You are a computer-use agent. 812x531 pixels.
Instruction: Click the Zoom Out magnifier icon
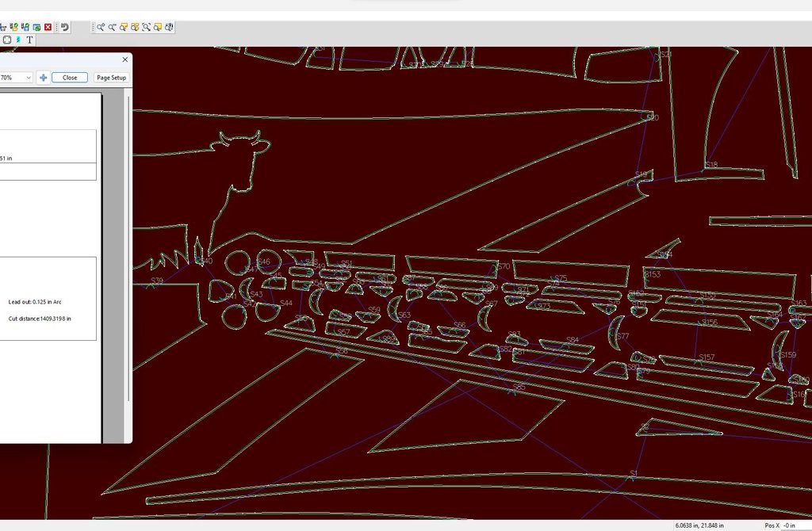click(113, 27)
